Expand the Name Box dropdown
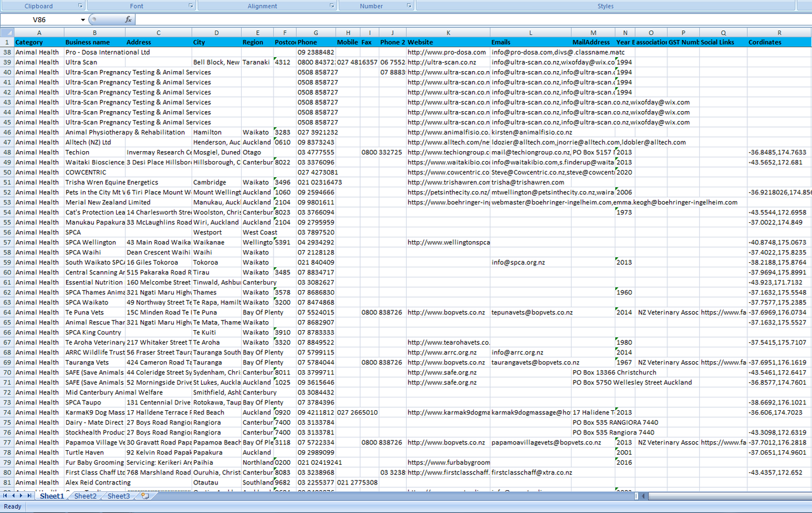 pyautogui.click(x=83, y=20)
